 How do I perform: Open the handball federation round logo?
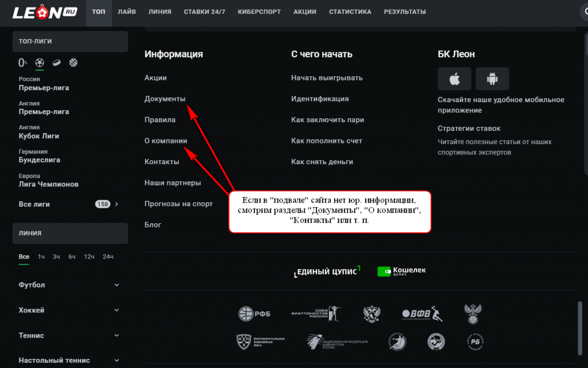pyautogui.click(x=397, y=342)
